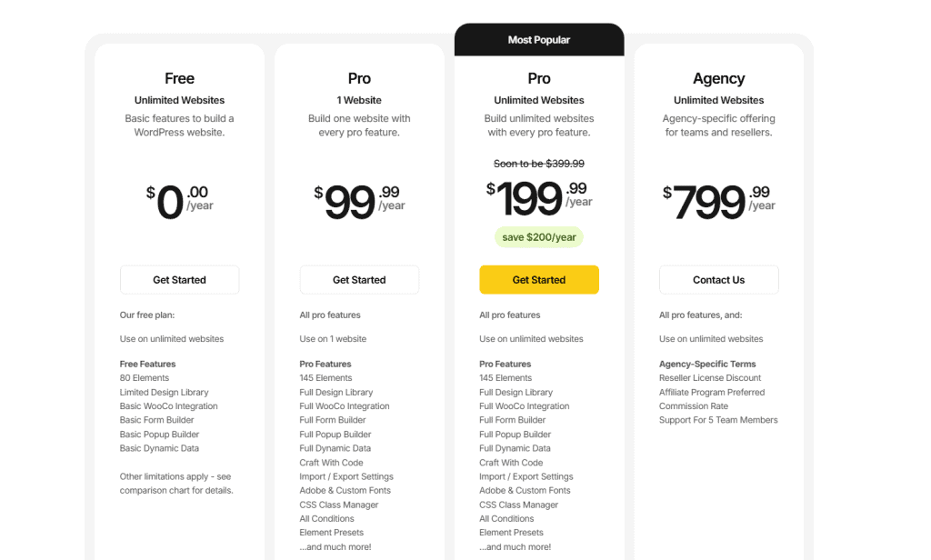Click Reseller License Discount item

709,377
